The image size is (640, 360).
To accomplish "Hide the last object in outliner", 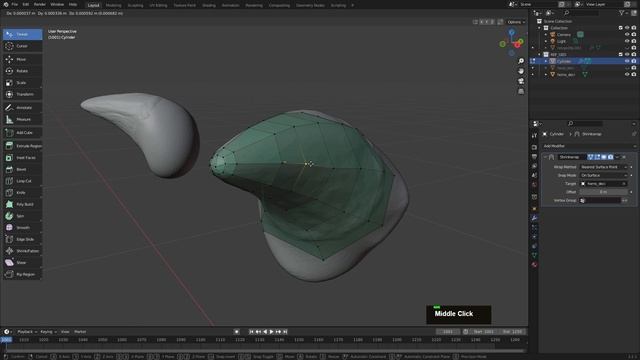I will (627, 75).
